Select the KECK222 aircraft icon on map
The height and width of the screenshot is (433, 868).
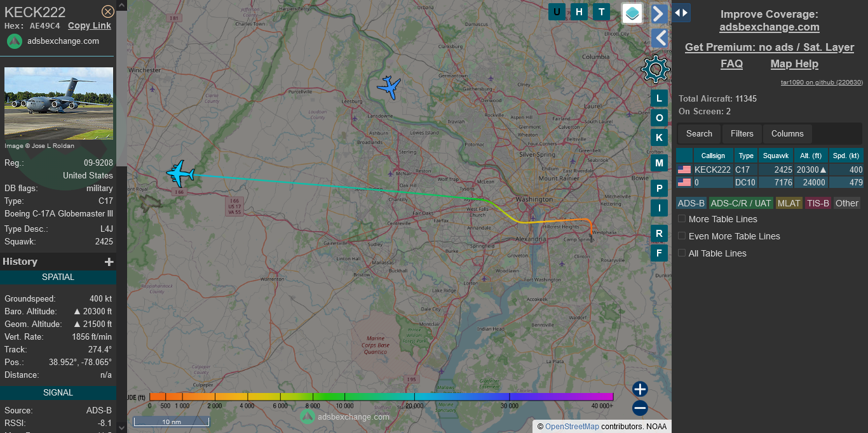pos(180,173)
